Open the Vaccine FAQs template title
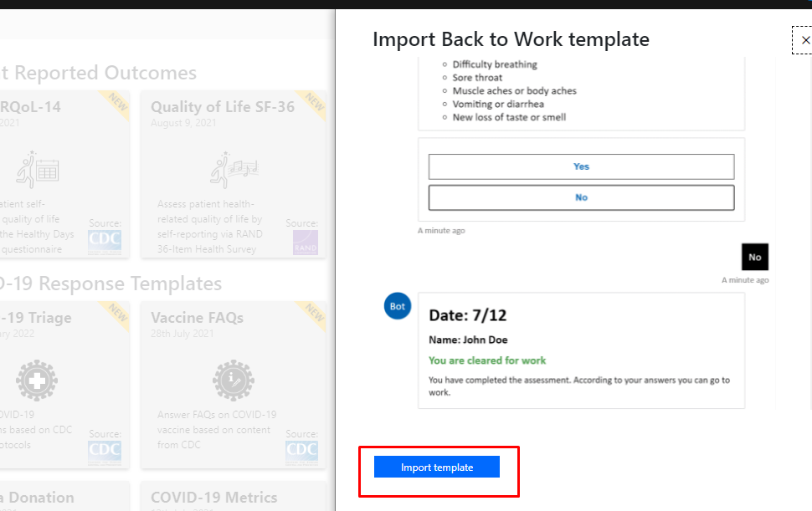Viewport: 812px width, 511px height. pyautogui.click(x=198, y=318)
